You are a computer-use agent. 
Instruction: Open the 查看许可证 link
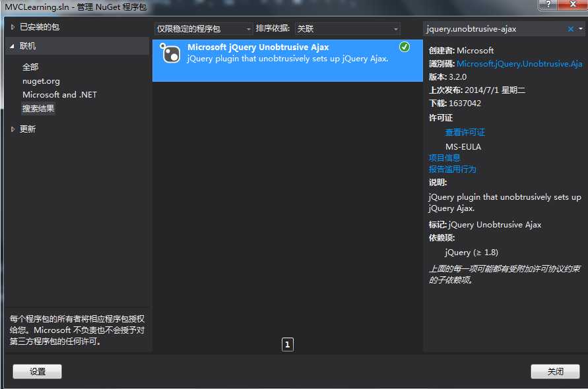(x=465, y=133)
